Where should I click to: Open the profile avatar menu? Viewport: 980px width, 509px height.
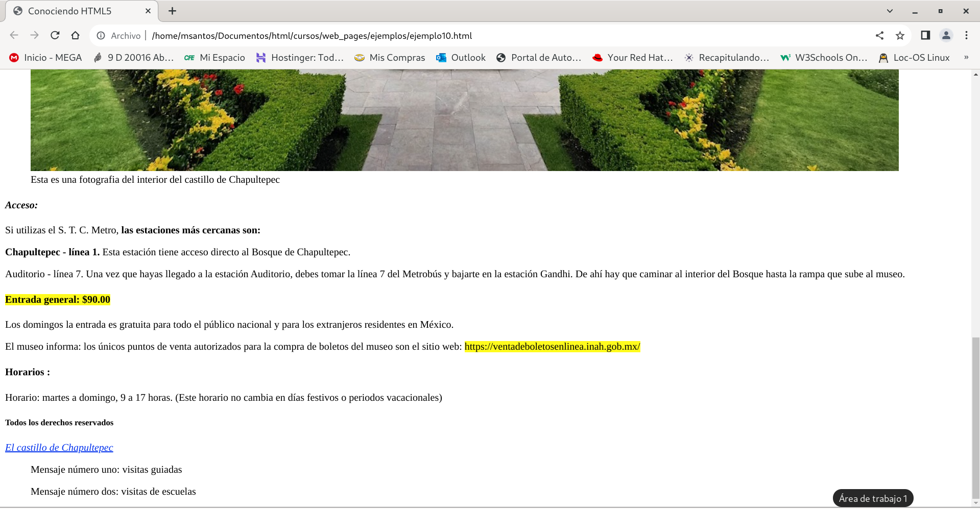(946, 35)
